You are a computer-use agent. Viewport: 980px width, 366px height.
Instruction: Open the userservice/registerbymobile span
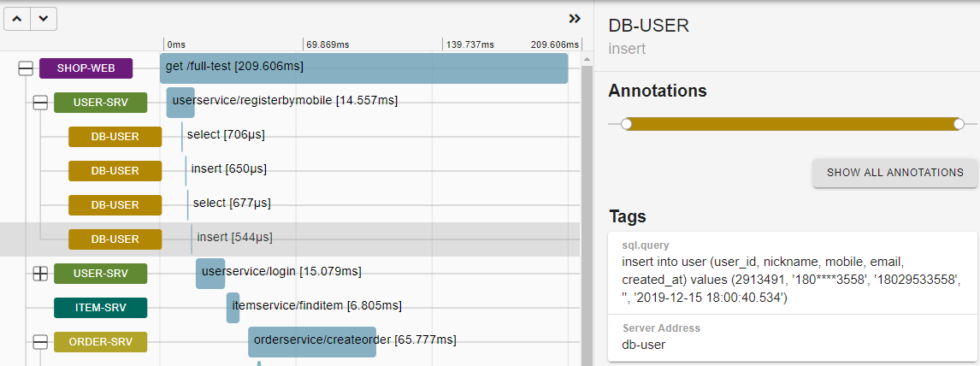click(x=180, y=102)
